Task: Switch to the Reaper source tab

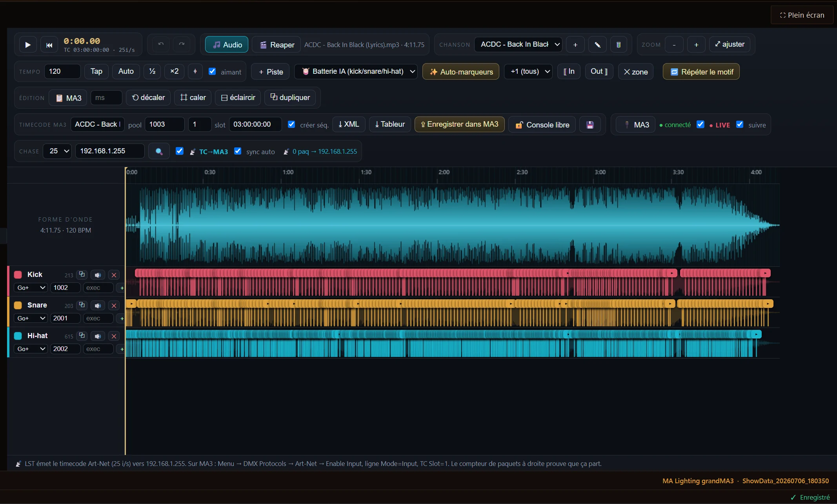Action: [x=276, y=45]
